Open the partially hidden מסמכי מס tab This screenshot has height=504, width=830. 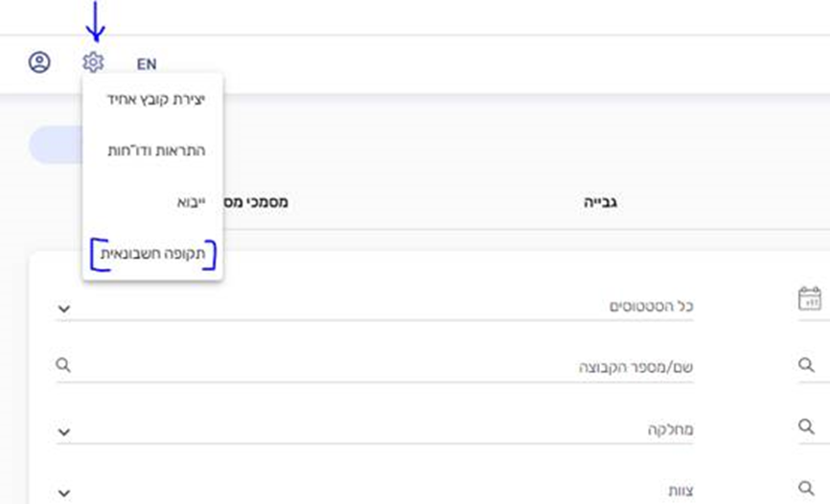pyautogui.click(x=256, y=203)
